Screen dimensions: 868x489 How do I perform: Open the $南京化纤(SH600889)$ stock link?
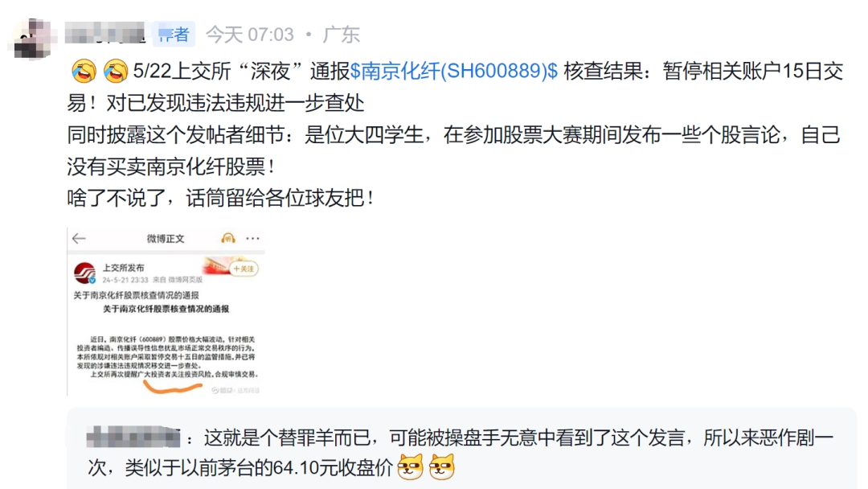pos(454,71)
